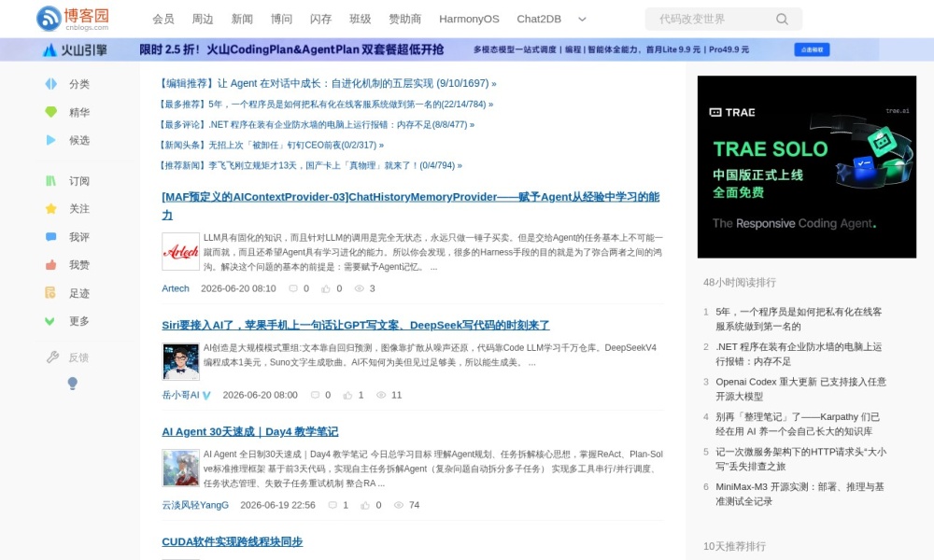Click the VIP badge beside 岳小哥AI

pos(206,395)
